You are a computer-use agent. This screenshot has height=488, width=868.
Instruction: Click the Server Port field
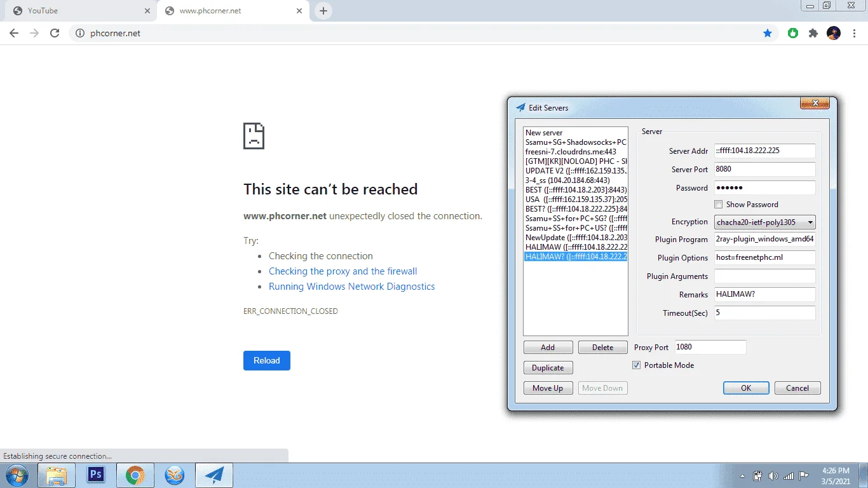(x=764, y=170)
